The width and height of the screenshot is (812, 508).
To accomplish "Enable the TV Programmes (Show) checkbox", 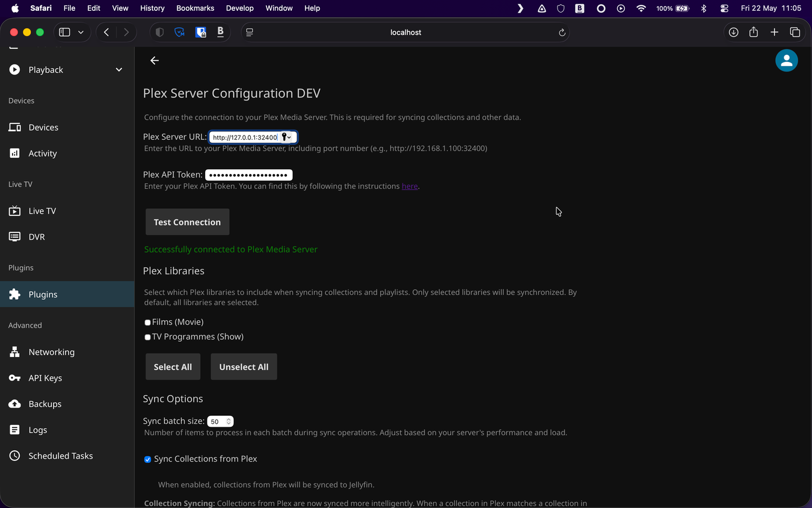I will [x=147, y=337].
